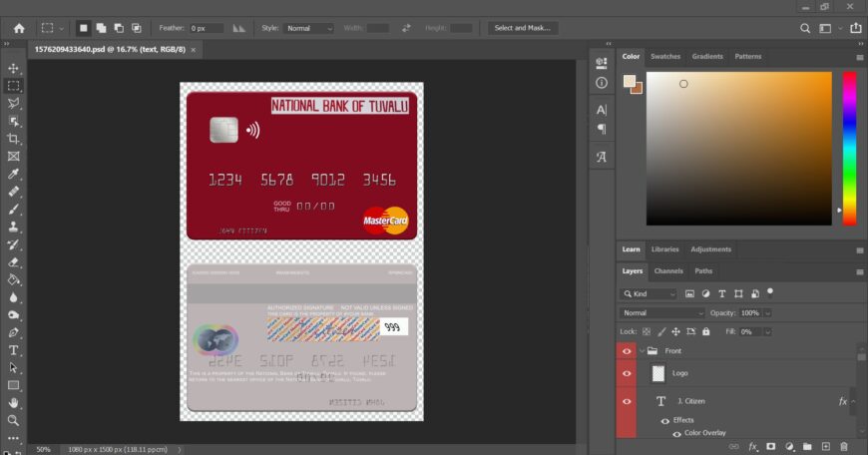Click the foreground color swatch

pos(630,82)
